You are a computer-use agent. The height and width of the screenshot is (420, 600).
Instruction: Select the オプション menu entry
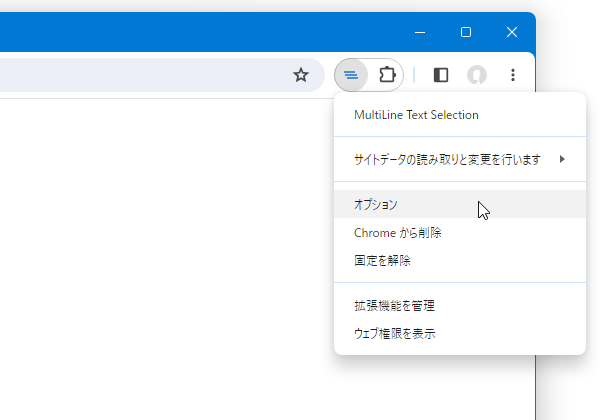[x=460, y=204]
